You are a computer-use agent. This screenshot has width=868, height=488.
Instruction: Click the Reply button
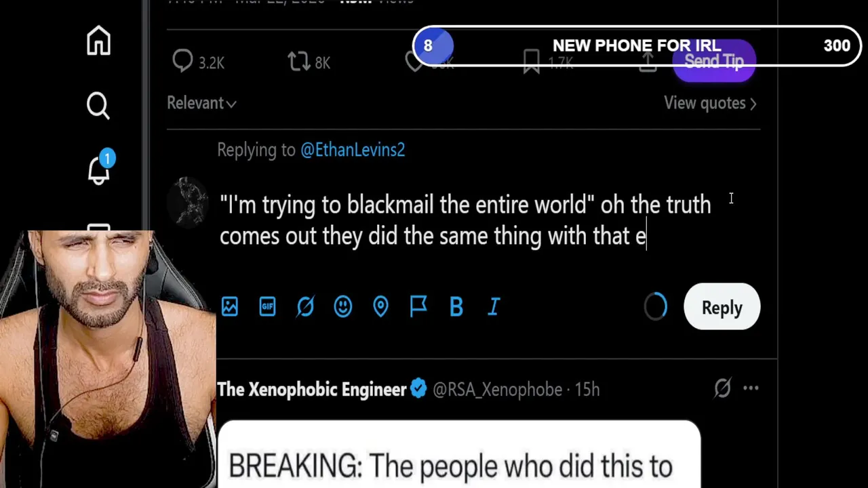(722, 307)
